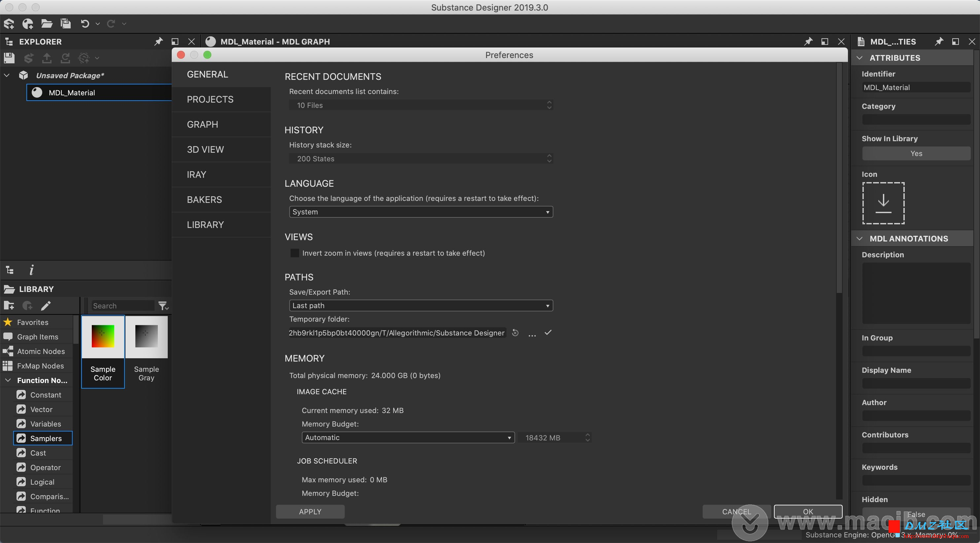Click the Explorer hierarchy view icon

pyautogui.click(x=10, y=270)
